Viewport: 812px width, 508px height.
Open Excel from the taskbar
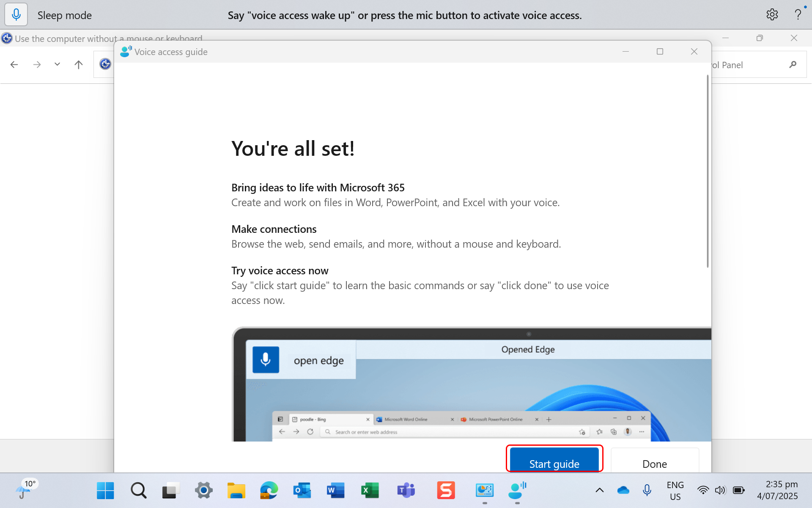(x=370, y=491)
